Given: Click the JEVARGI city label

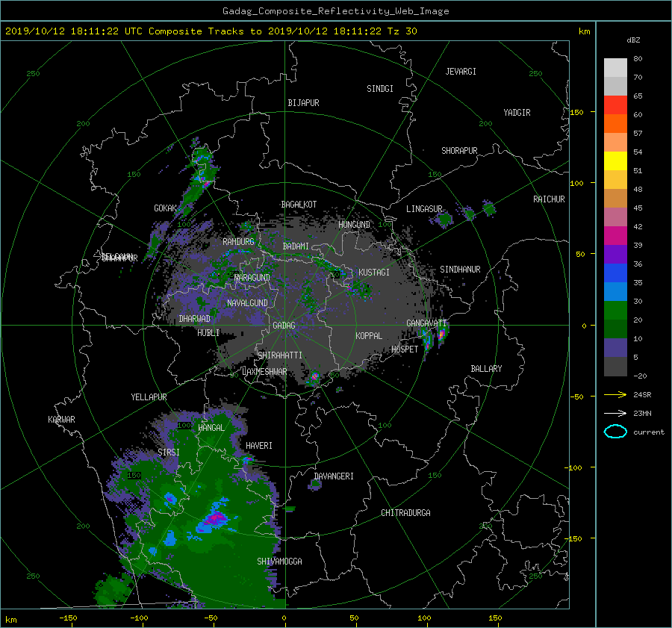Looking at the screenshot, I should pos(461,72).
